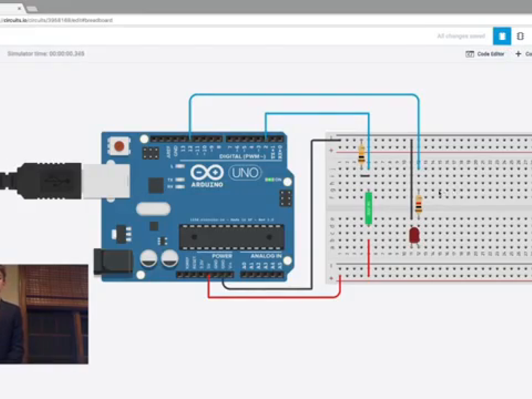Select the ATmega chip on the Arduino
532x399 pixels.
click(232, 237)
